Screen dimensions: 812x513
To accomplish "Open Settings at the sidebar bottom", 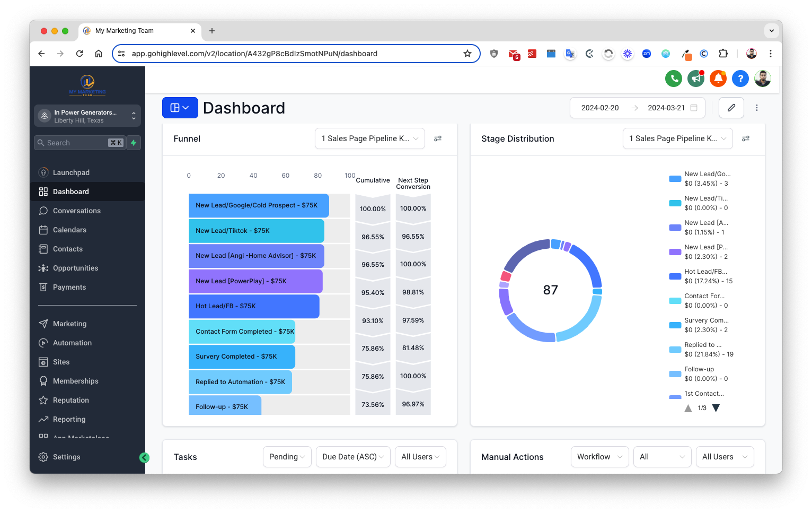I will [x=66, y=457].
